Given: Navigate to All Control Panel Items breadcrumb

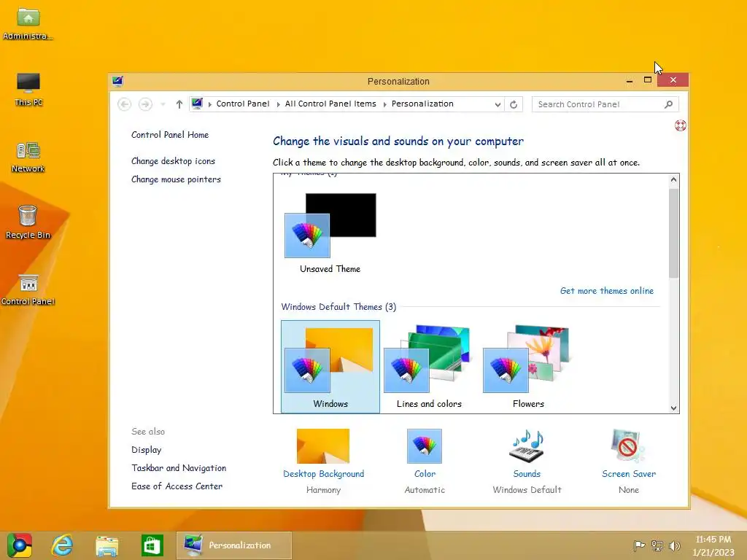Looking at the screenshot, I should coord(330,104).
